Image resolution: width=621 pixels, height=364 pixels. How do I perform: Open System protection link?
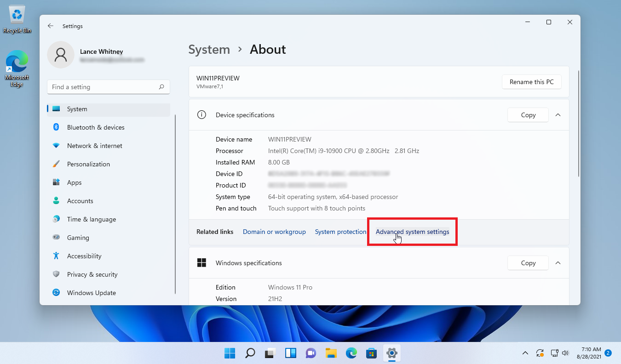point(340,232)
